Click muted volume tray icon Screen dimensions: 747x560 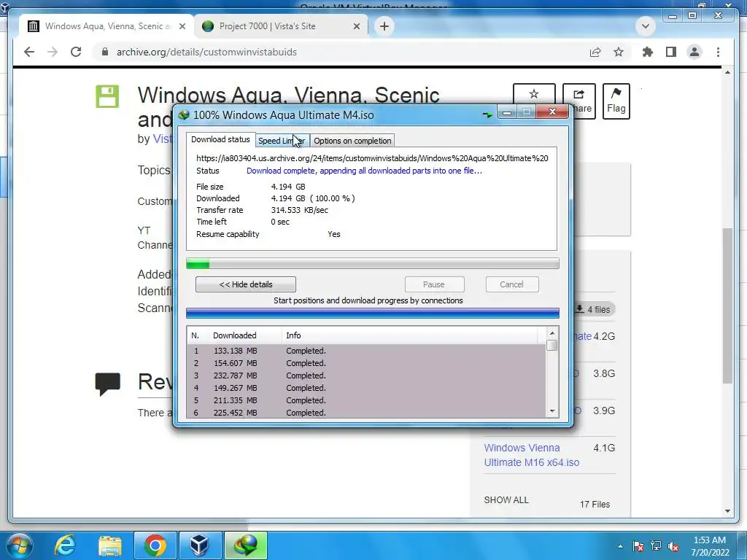[673, 546]
